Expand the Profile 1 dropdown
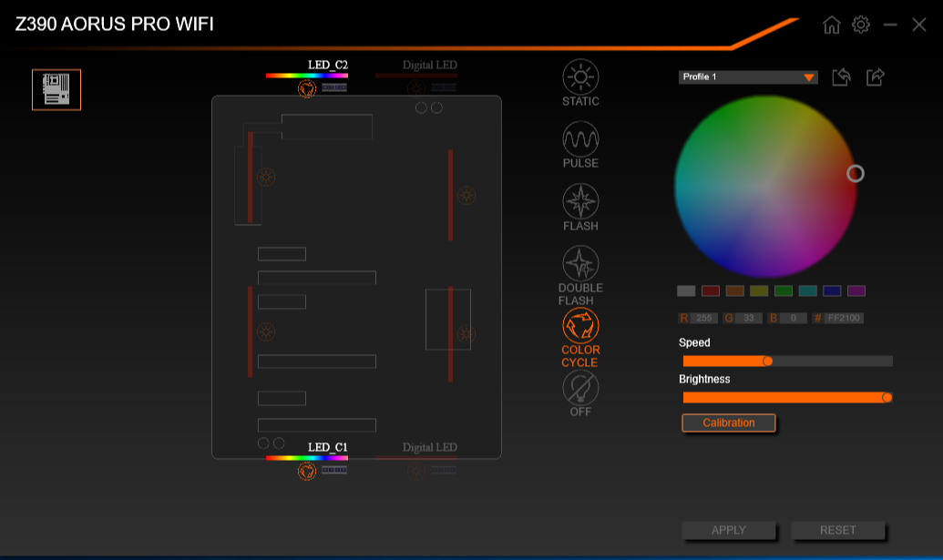The image size is (943, 560). 748,76
